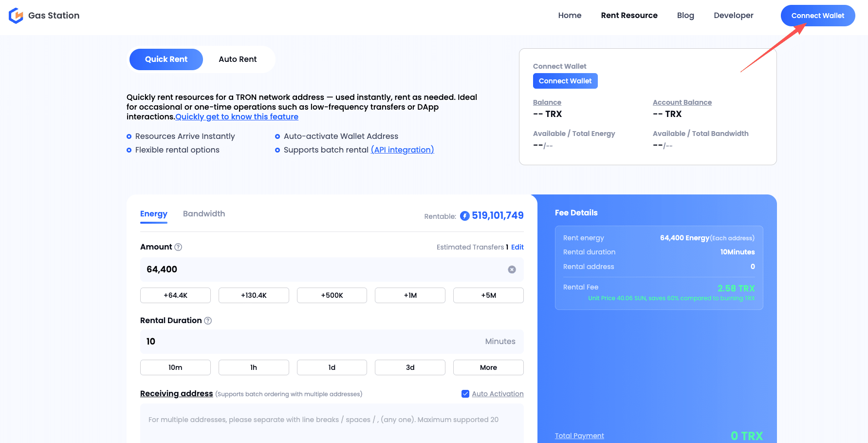Open More rental duration options

(488, 367)
